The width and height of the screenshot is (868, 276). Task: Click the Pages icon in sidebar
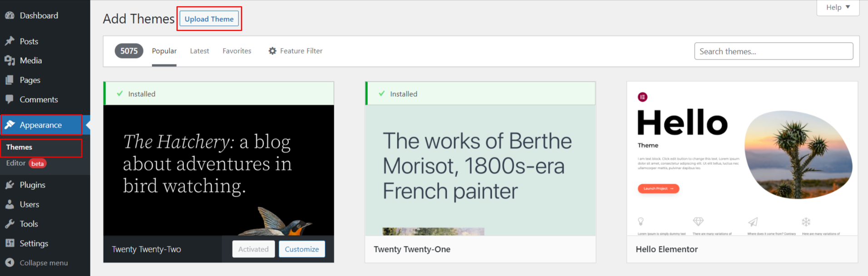pos(10,80)
